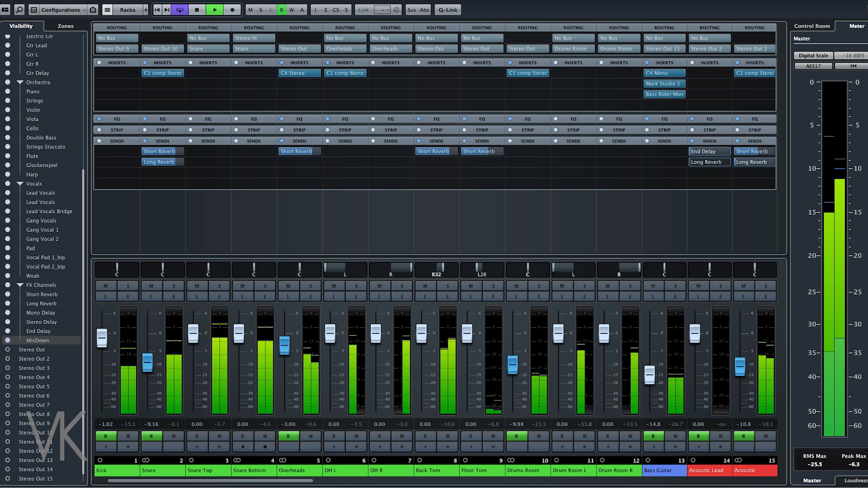Click the Digital Scale button
The height and width of the screenshot is (488, 868).
coord(813,55)
